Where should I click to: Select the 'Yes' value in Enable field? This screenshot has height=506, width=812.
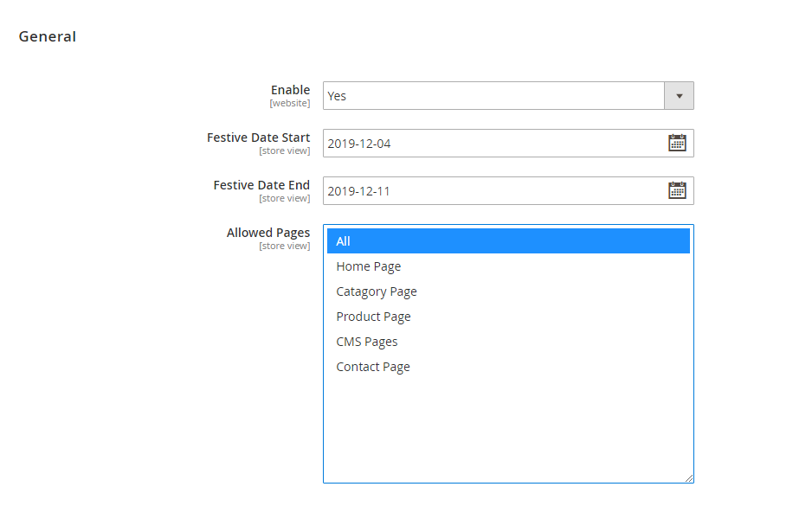tap(493, 96)
